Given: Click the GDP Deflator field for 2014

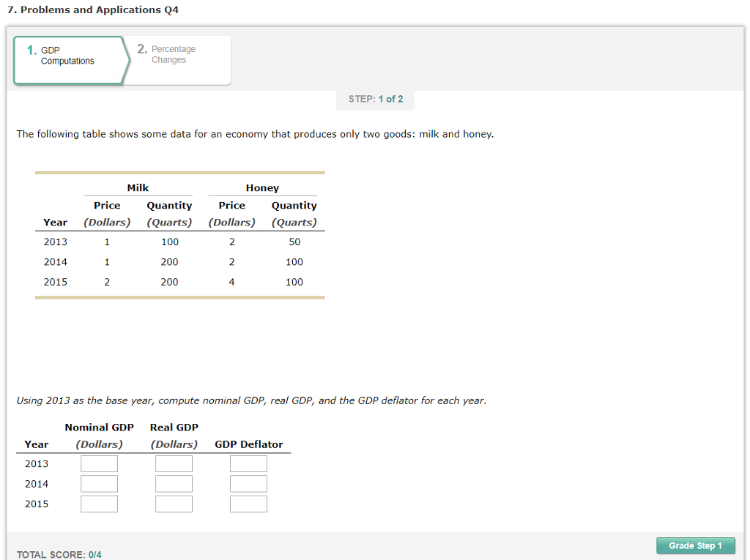Looking at the screenshot, I should click(x=248, y=483).
